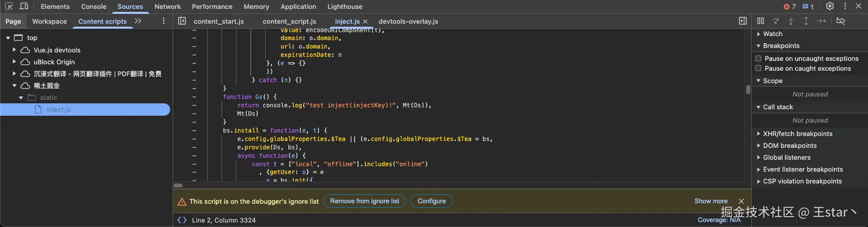Click the pause script execution icon
868x227 pixels.
coord(760,21)
